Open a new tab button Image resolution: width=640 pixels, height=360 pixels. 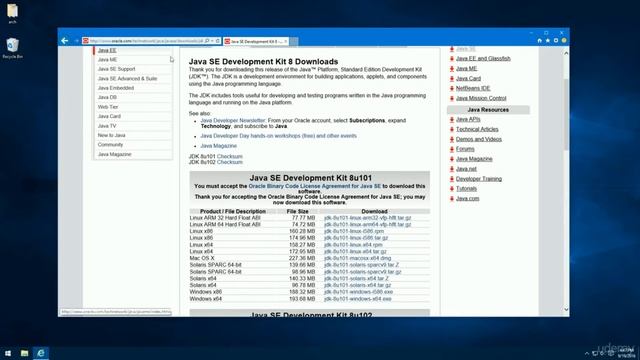294,41
